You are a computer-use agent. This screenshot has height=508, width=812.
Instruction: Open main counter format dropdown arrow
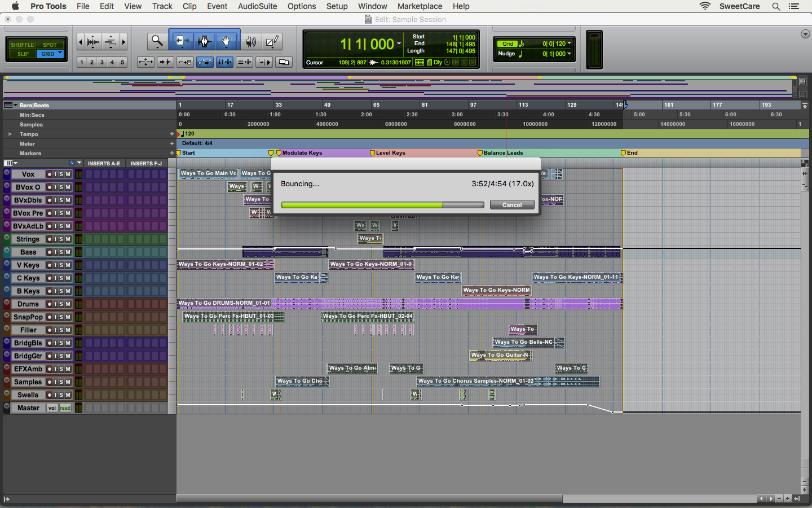[399, 44]
